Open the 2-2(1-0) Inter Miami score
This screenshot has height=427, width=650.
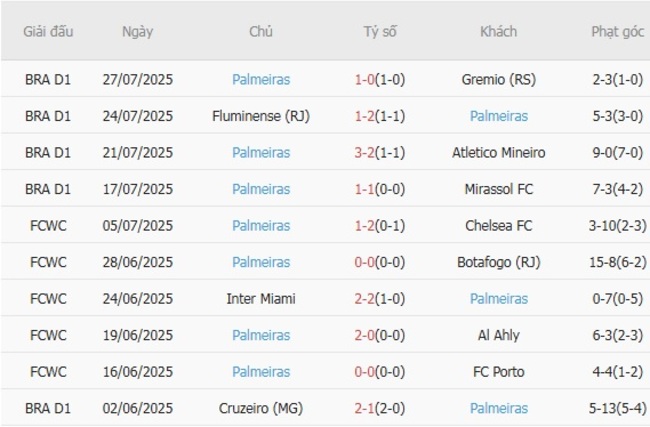(380, 299)
